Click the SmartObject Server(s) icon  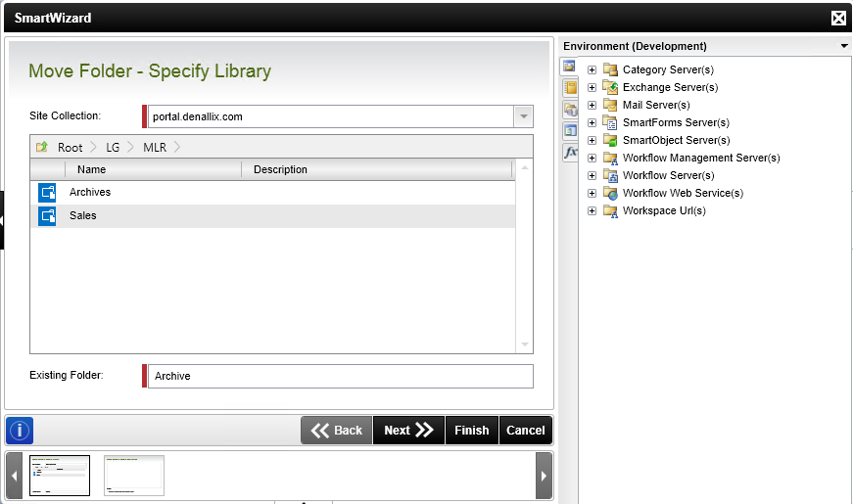(610, 140)
